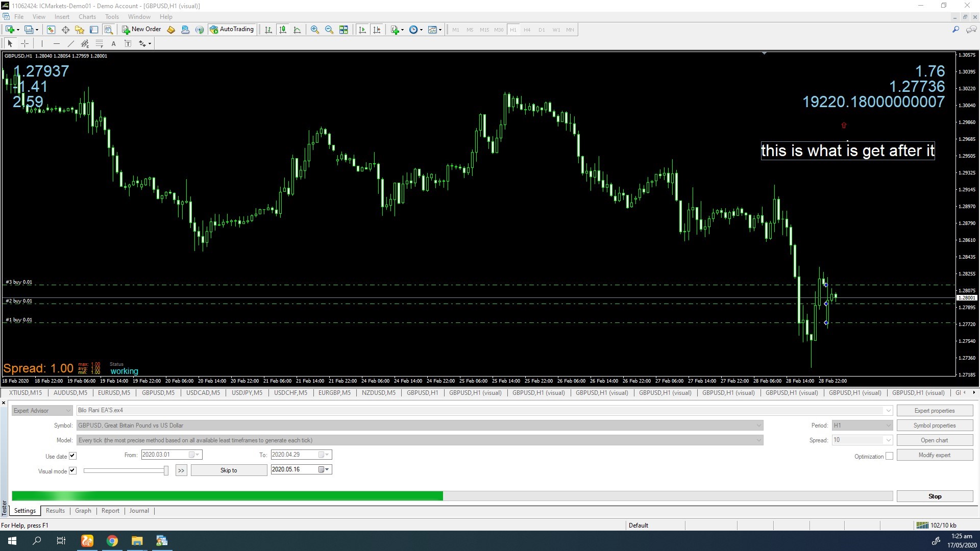Toggle the Use date checkbox
Viewport: 980px width, 551px height.
pyautogui.click(x=72, y=456)
